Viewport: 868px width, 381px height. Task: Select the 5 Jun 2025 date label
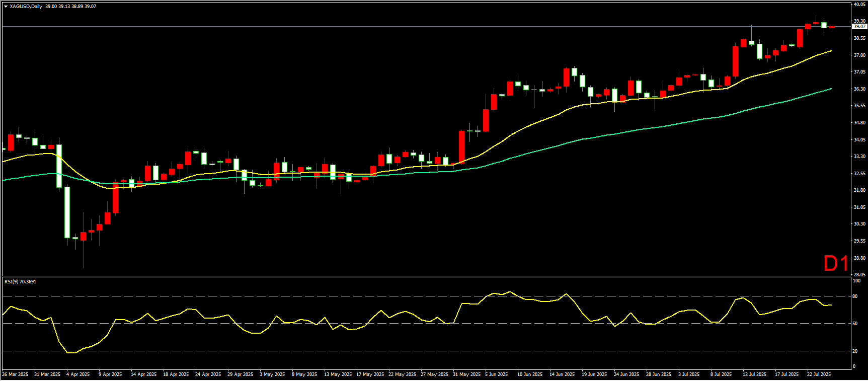click(496, 374)
